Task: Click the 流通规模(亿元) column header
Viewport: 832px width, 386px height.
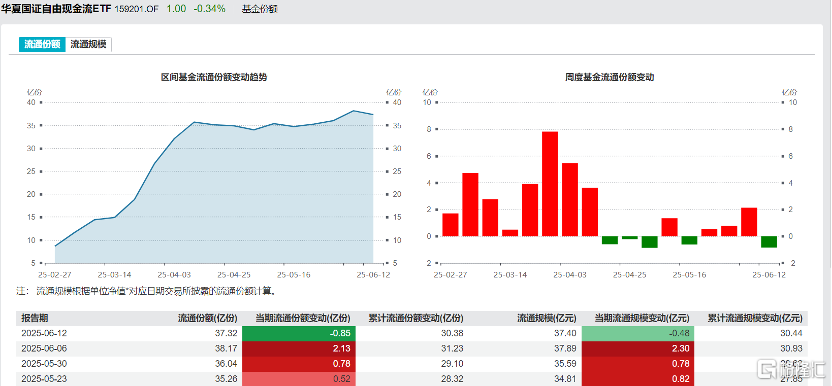Action: [x=547, y=318]
